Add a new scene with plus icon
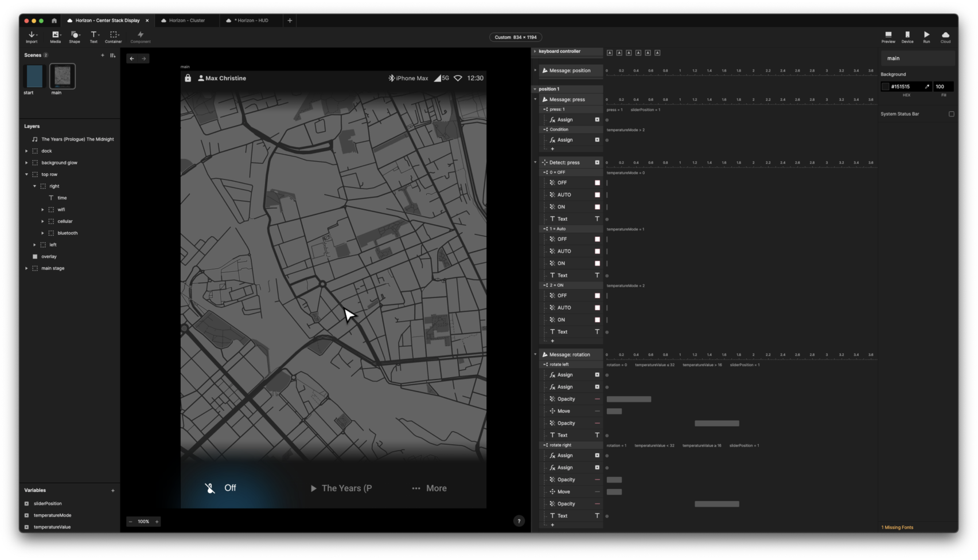 [x=103, y=56]
